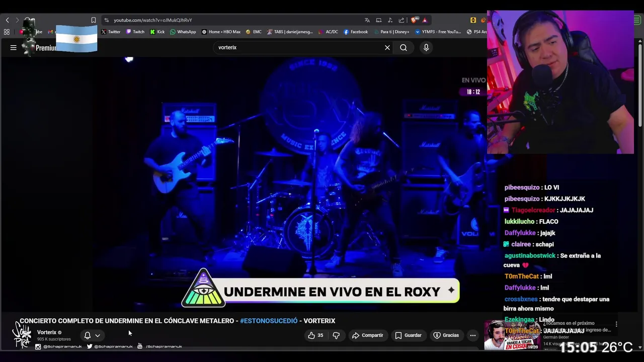The width and height of the screenshot is (644, 362).
Task: Open the Brave Shields lion icon
Action: [x=414, y=20]
